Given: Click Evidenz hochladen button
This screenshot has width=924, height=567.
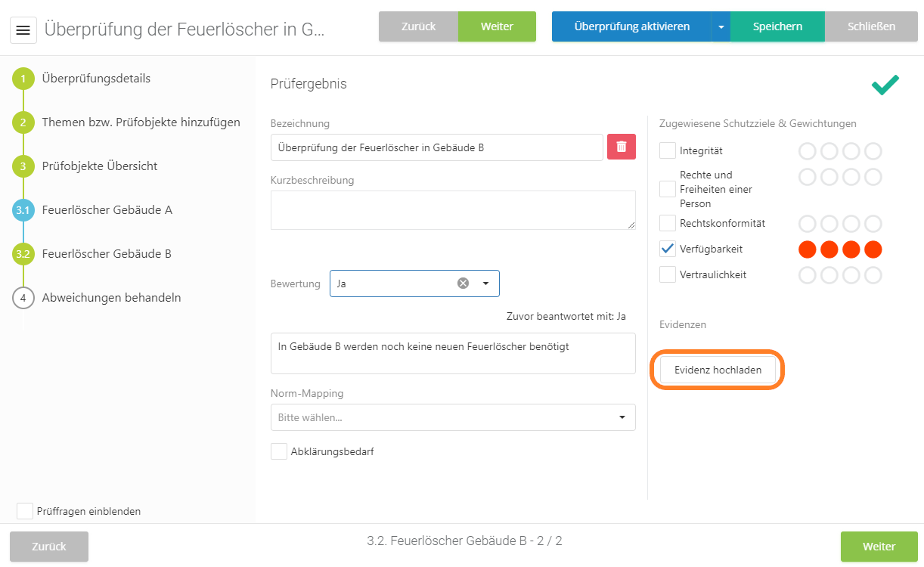Looking at the screenshot, I should [718, 370].
